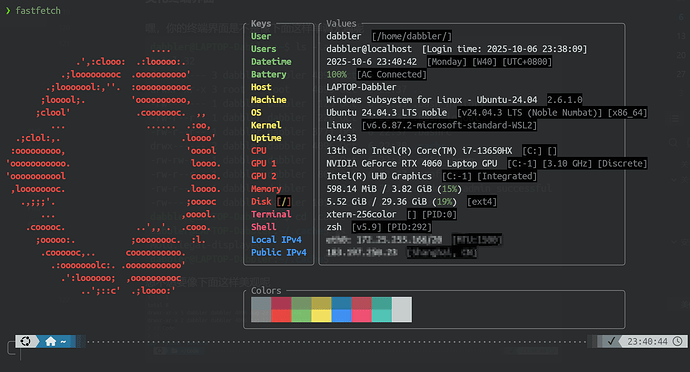Click the 'Battery' key label
This screenshot has width=690, height=372.
tap(268, 74)
